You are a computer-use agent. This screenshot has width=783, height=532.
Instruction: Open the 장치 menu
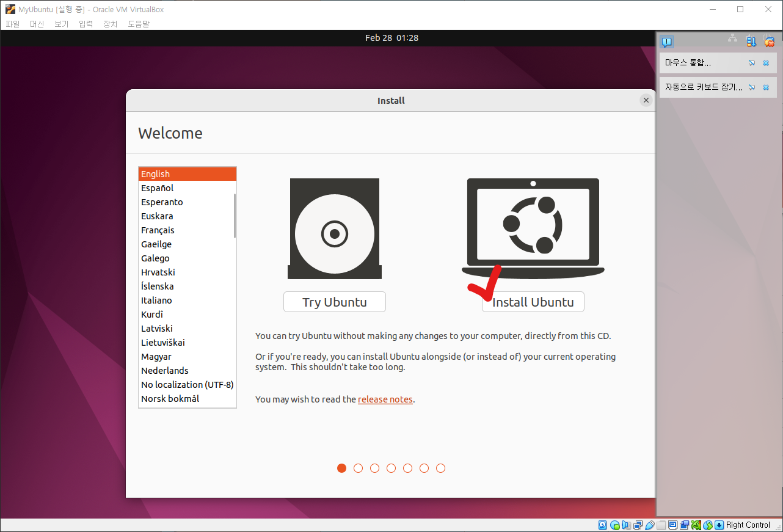pyautogui.click(x=111, y=24)
